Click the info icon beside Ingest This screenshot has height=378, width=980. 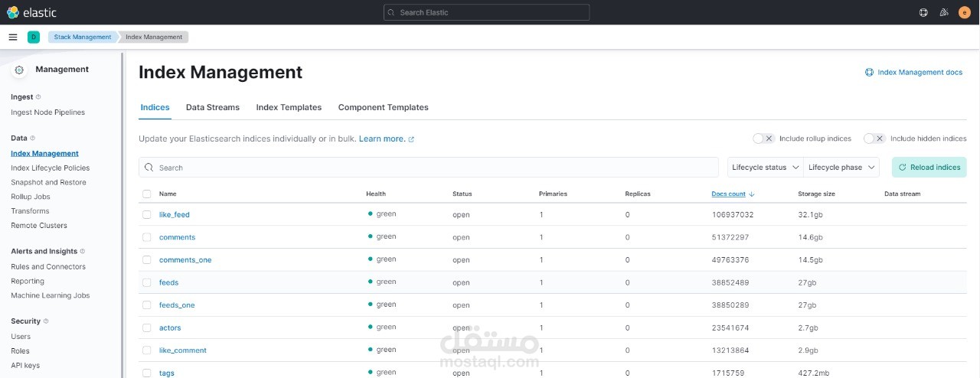(38, 97)
